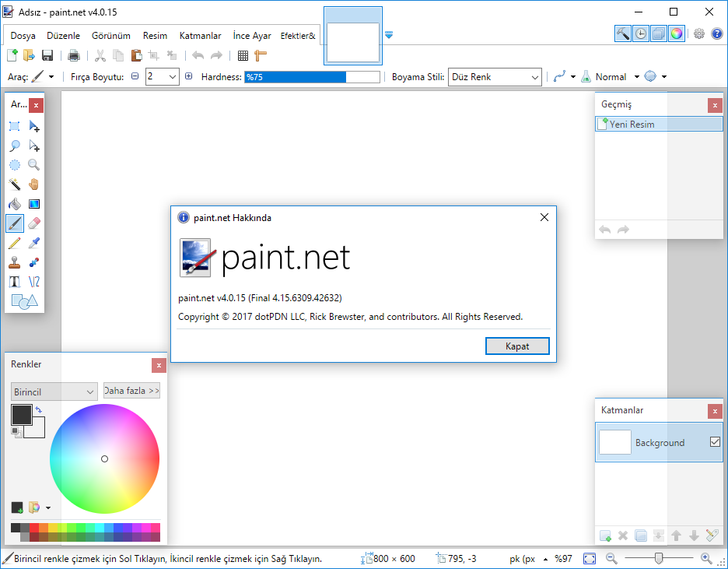Click the New image toolbar icon
Image resolution: width=728 pixels, height=569 pixels.
coord(12,56)
